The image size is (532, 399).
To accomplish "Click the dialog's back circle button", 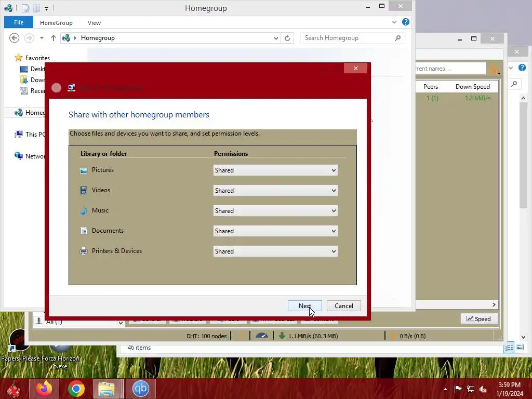I will click(x=56, y=88).
